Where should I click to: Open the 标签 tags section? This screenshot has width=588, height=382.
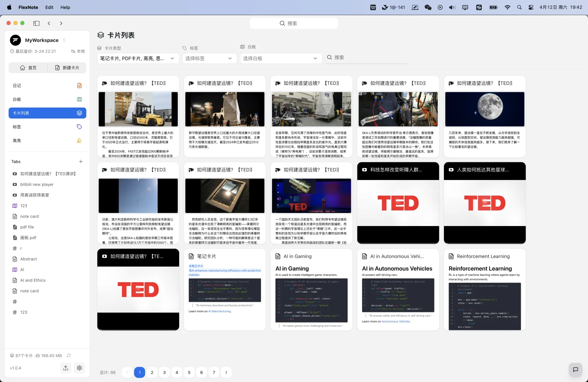click(x=47, y=127)
